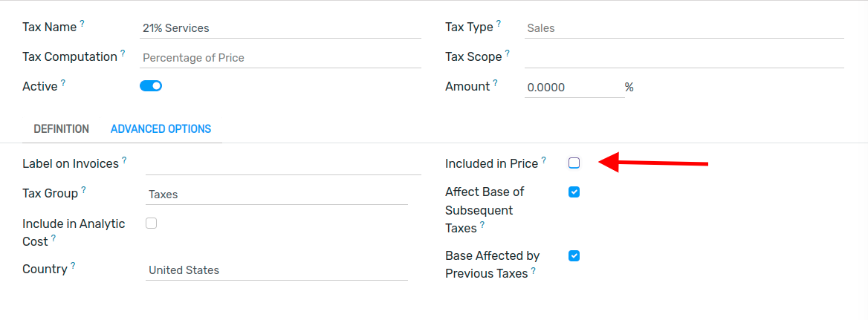
Task: Open the Tax Computation dropdown
Action: coord(281,57)
